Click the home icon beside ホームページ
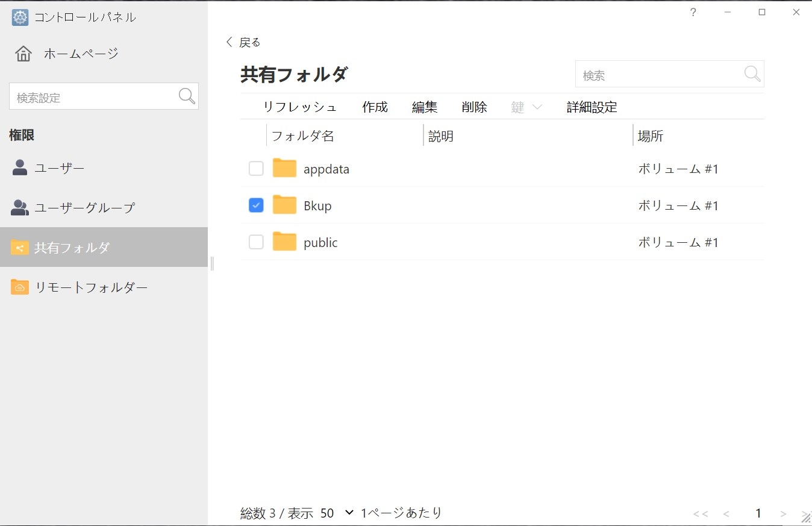The height and width of the screenshot is (526, 812). click(23, 54)
